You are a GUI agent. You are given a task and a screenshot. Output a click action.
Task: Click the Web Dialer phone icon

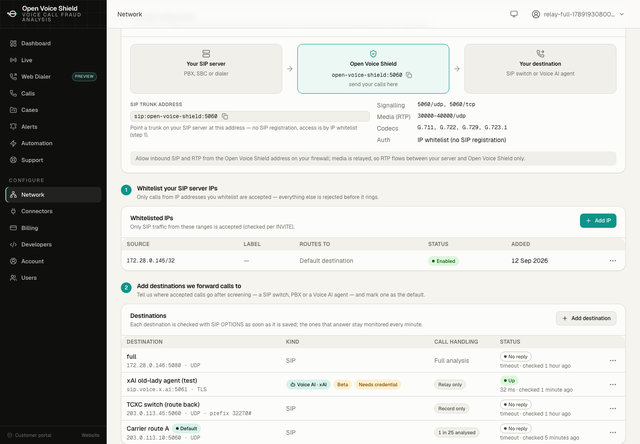tap(13, 77)
